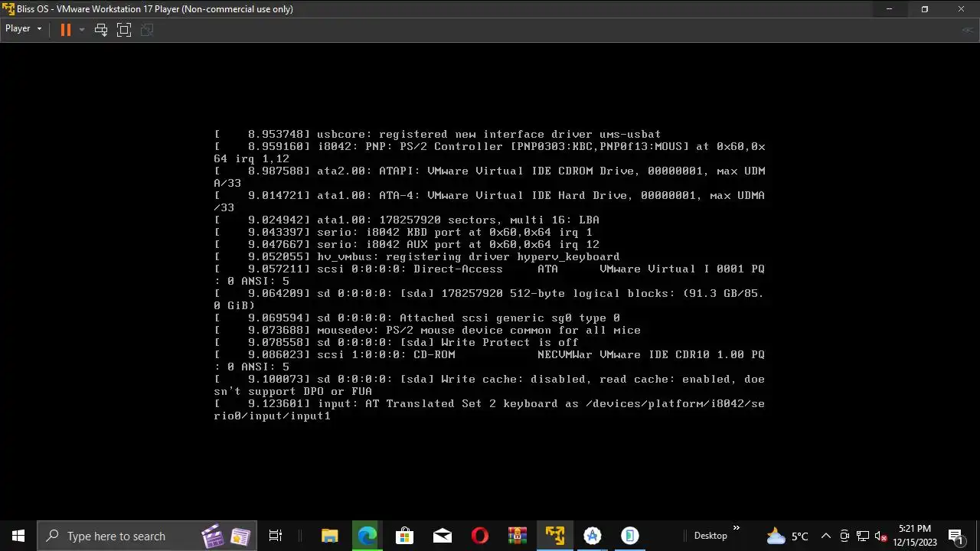Click Send Ctrl+Alt+Del to VM icon

tap(101, 29)
